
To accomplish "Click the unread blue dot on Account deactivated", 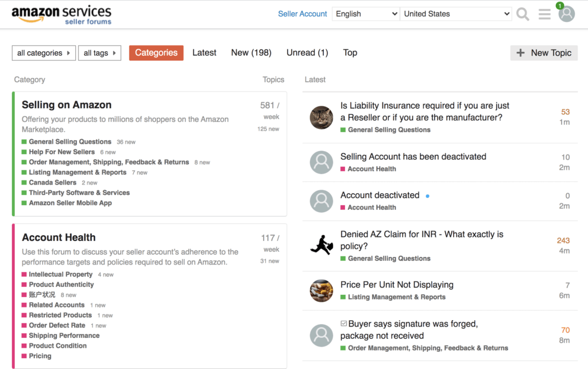I will click(x=427, y=196).
